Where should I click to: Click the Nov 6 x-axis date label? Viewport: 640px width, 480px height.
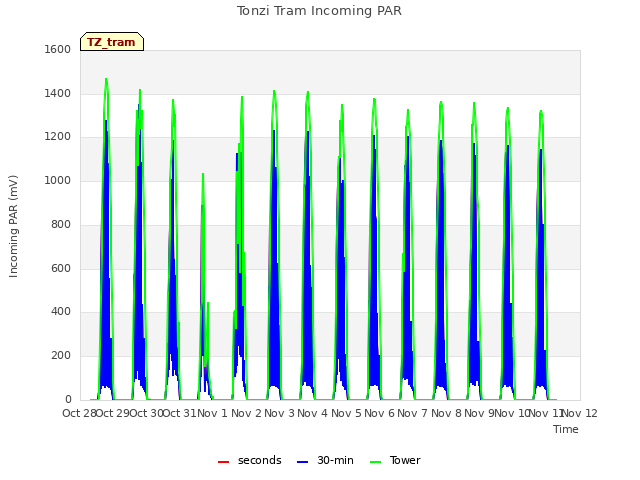coord(379,413)
